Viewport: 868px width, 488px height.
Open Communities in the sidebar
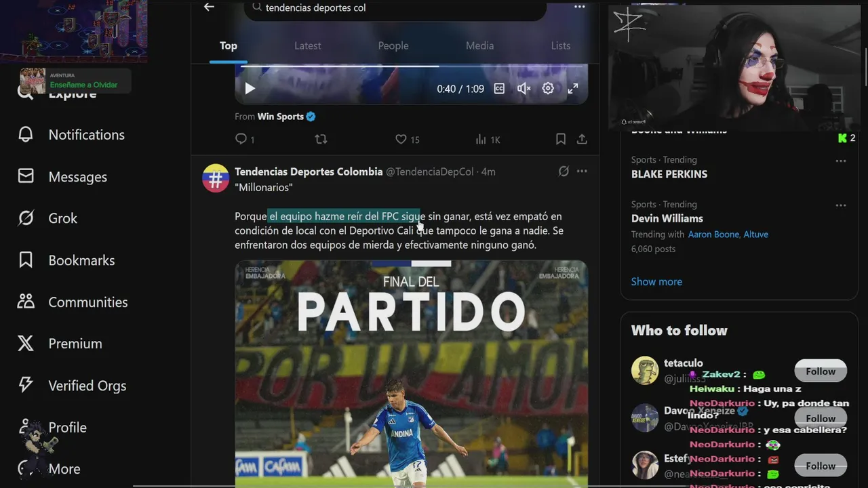(x=73, y=302)
